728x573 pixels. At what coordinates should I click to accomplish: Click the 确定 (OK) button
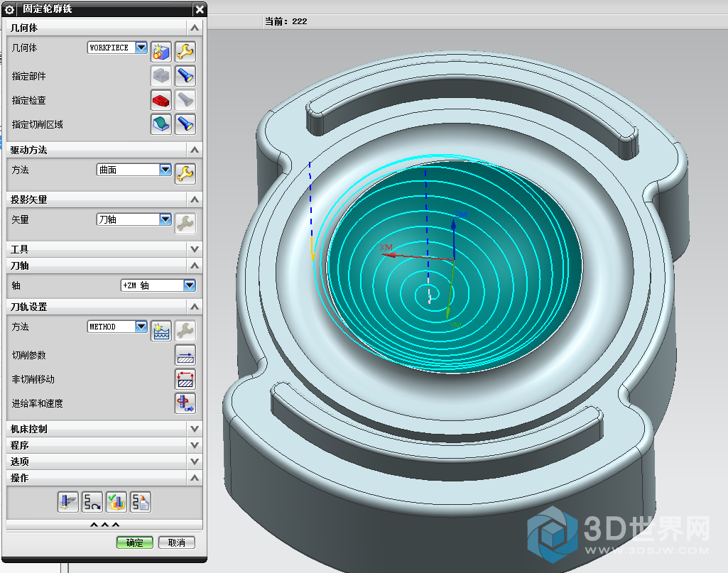click(x=134, y=542)
